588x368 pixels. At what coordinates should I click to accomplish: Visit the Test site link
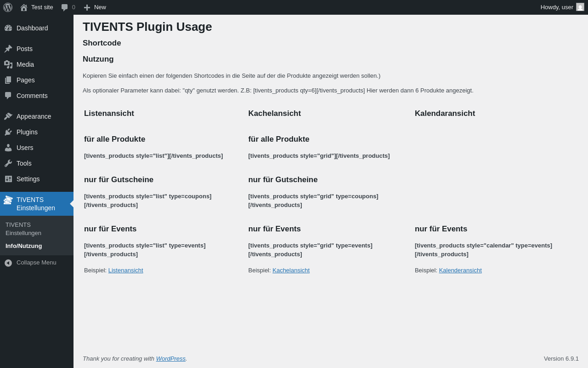(x=37, y=7)
